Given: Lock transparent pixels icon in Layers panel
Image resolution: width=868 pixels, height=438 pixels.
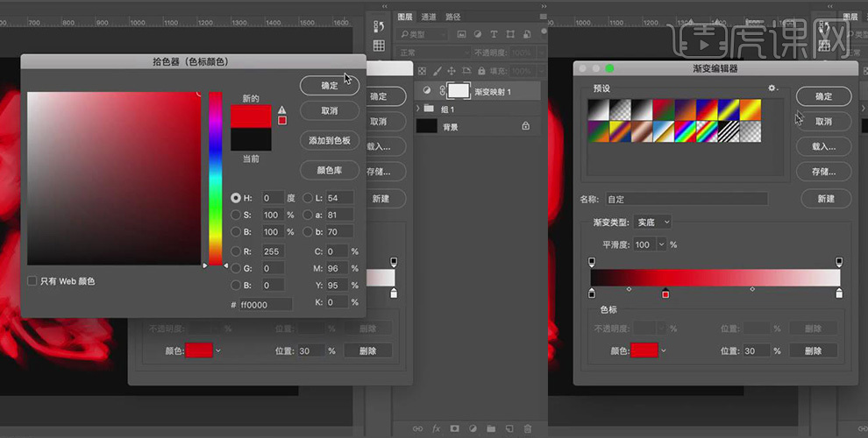Looking at the screenshot, I should click(x=423, y=71).
